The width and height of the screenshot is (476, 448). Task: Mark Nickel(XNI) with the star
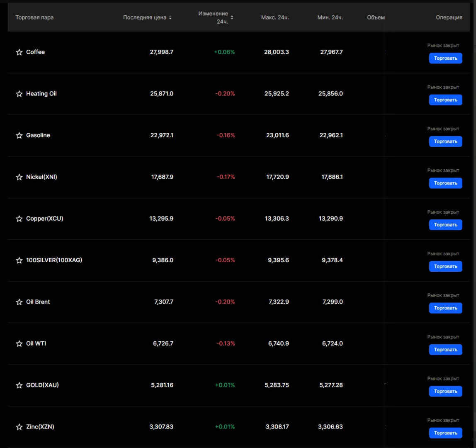pyautogui.click(x=19, y=177)
